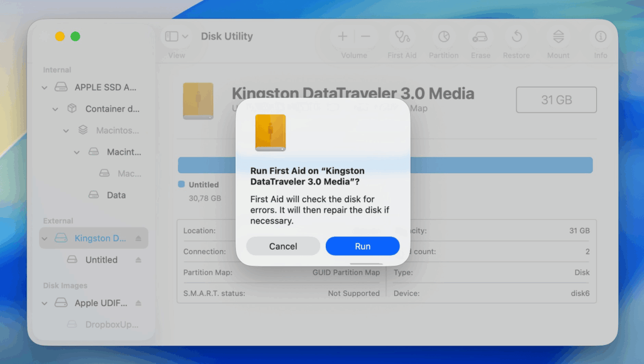Collapse the Apple UDIF disk image chevron
The image size is (644, 364).
pyautogui.click(x=45, y=304)
